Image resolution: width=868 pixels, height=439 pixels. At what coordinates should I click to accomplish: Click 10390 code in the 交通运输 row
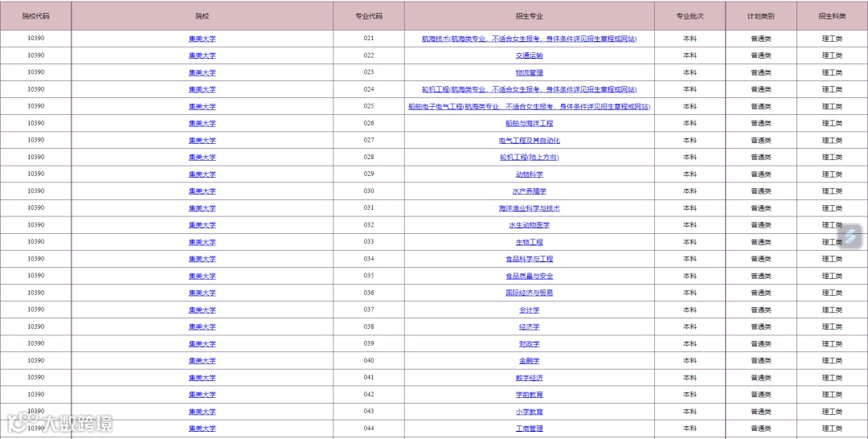35,55
